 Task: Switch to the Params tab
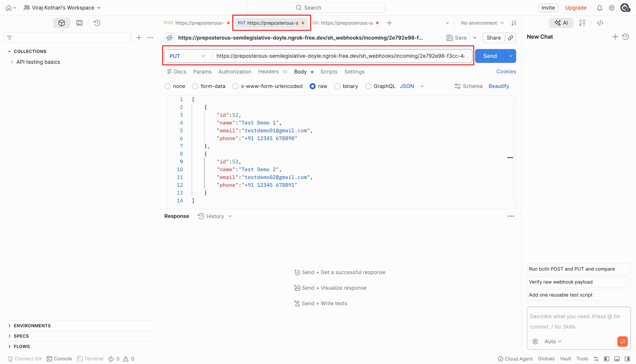(x=202, y=71)
